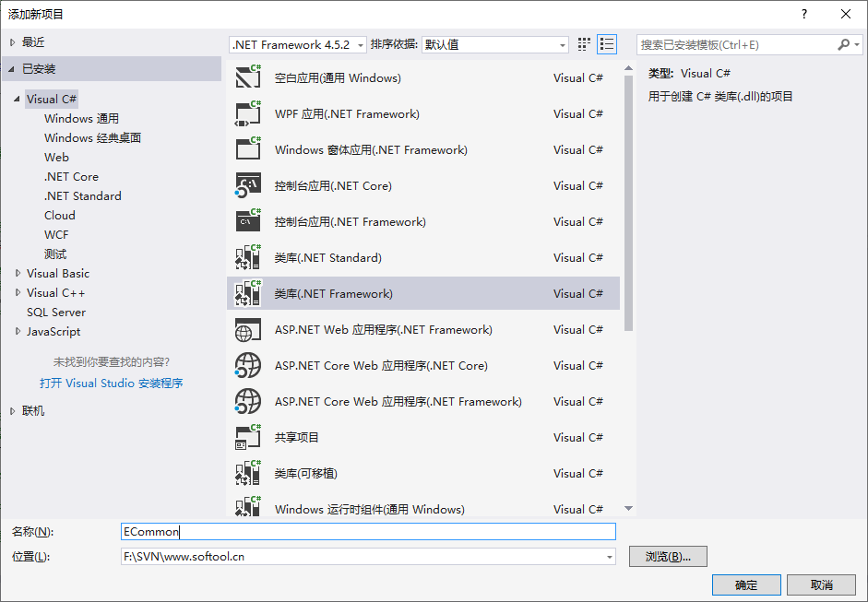Select the 空白应用(通用 Windows) template name
Screen dimensions: 868x602
[338, 78]
